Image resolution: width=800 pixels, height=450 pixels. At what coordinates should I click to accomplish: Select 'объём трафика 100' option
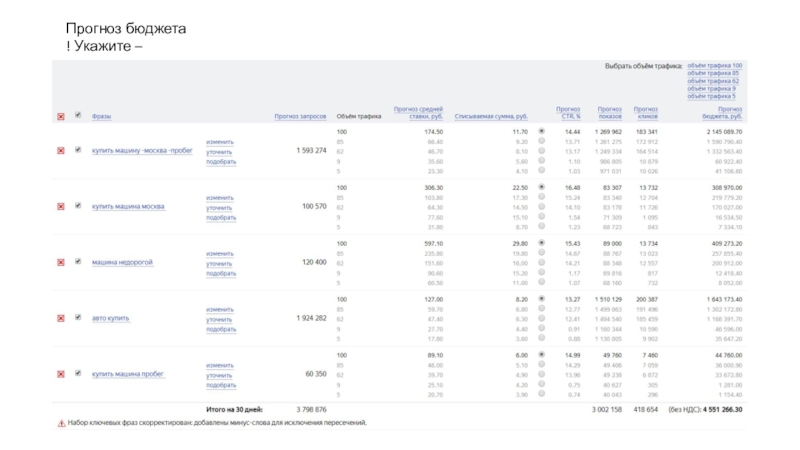tap(714, 66)
